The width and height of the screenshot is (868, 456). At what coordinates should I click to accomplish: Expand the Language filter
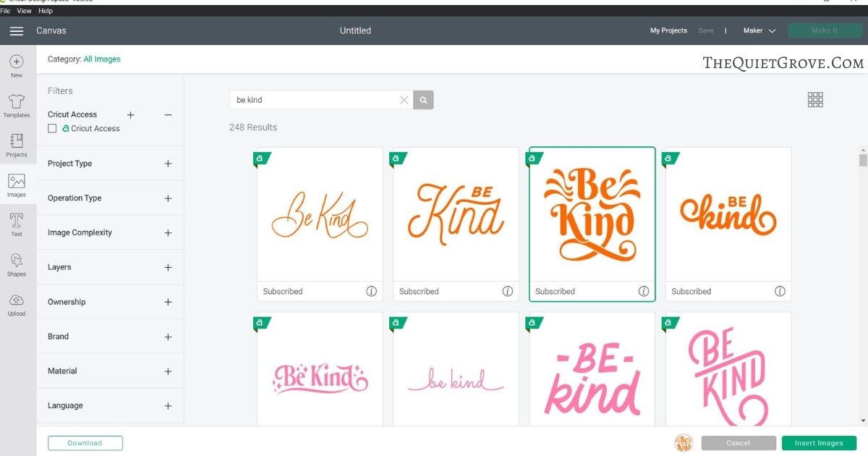pyautogui.click(x=168, y=406)
